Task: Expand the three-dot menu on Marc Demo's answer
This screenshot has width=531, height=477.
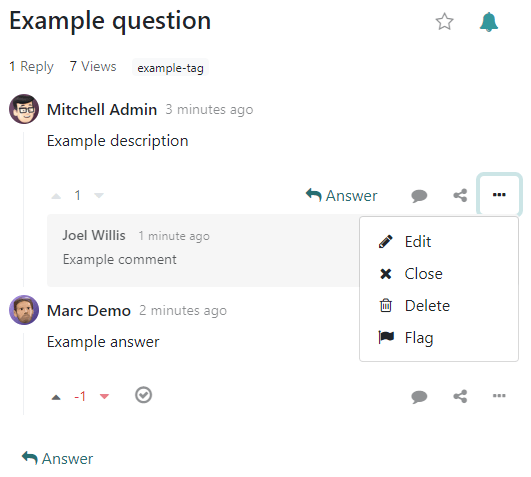Action: (x=499, y=395)
